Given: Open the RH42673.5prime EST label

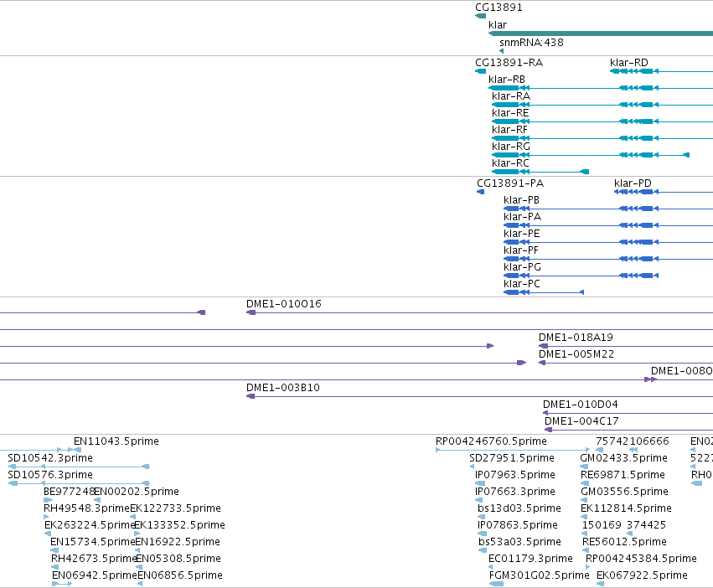Looking at the screenshot, I should tap(94, 559).
